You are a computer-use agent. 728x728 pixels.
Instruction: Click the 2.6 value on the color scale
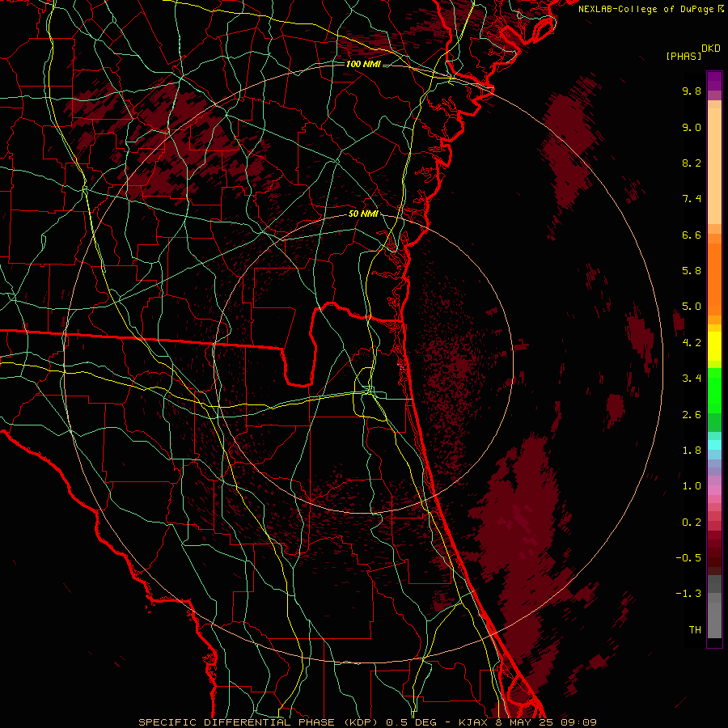click(x=692, y=415)
